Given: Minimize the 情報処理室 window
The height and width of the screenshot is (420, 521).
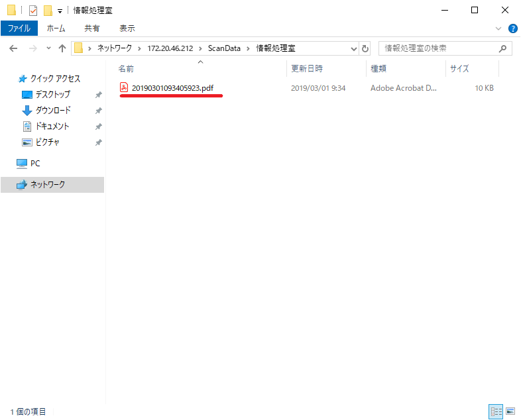Looking at the screenshot, I should coord(445,11).
